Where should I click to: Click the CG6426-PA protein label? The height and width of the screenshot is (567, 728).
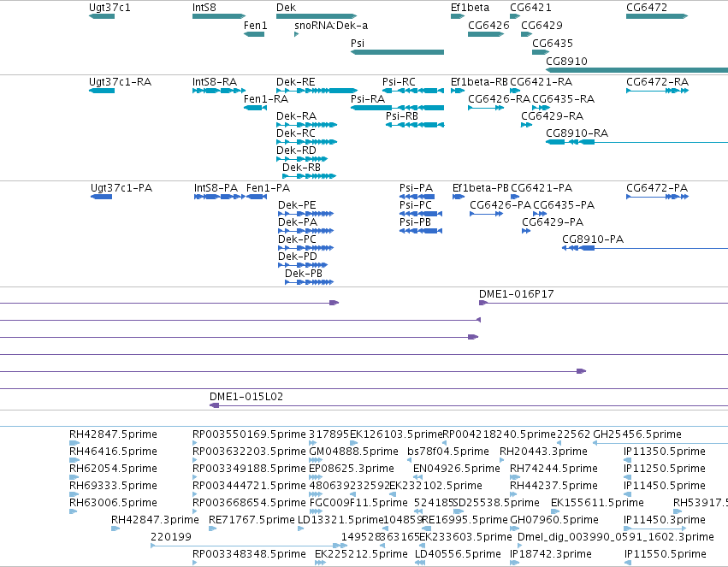coord(500,205)
